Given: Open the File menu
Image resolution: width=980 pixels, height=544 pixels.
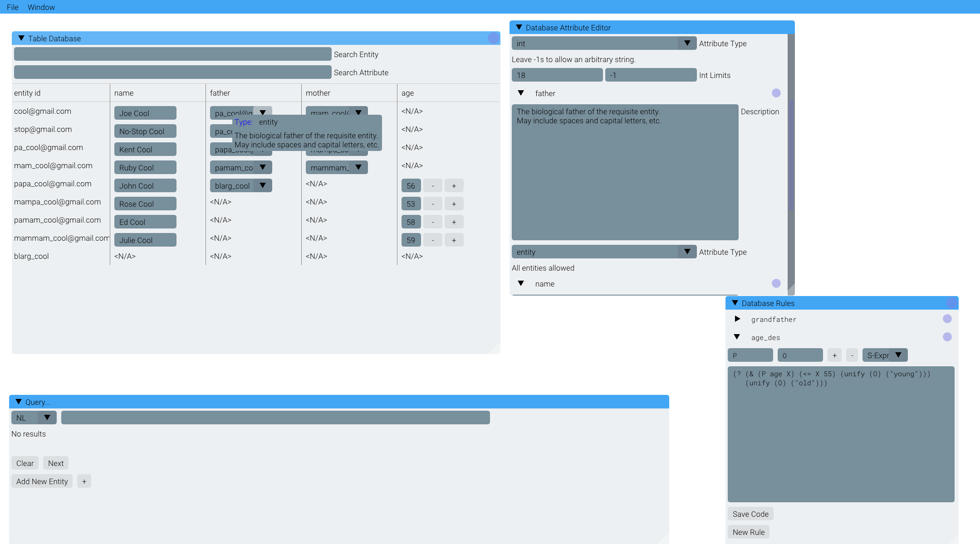Looking at the screenshot, I should pos(13,7).
